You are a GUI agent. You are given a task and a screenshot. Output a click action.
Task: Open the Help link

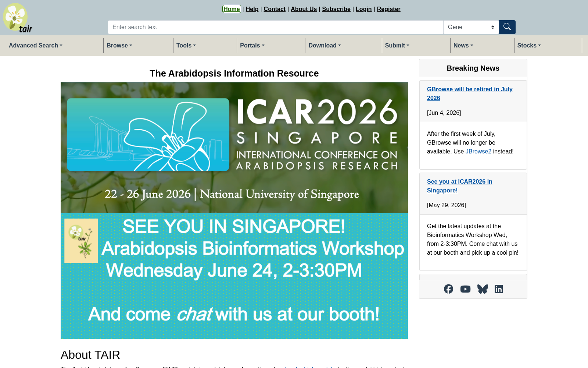pyautogui.click(x=252, y=9)
